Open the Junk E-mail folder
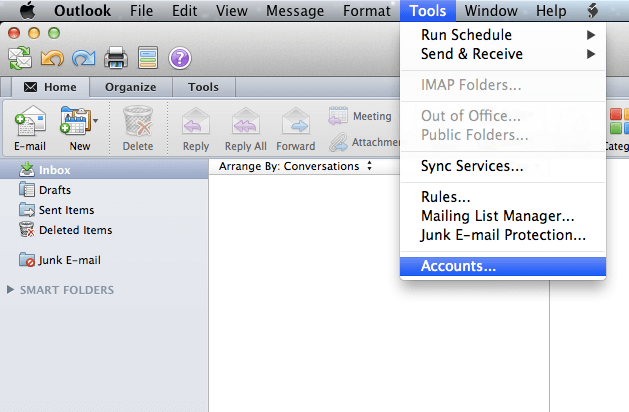This screenshot has width=629, height=412. (x=104, y=260)
